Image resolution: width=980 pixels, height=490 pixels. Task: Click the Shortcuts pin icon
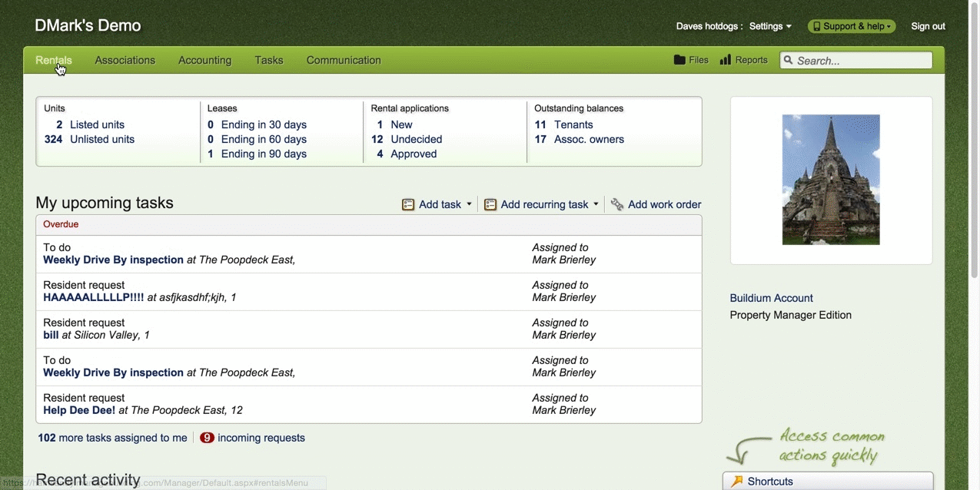pos(737,482)
